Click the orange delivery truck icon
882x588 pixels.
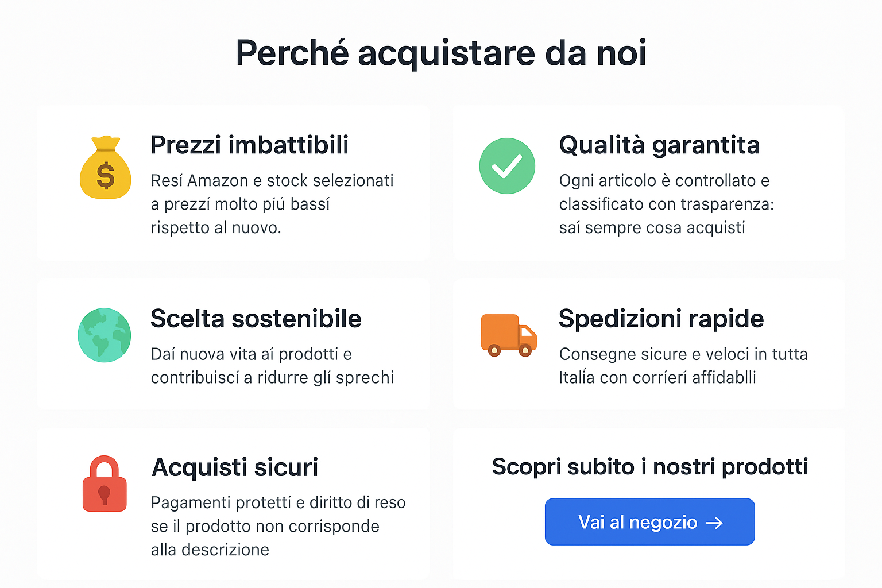[x=509, y=335]
